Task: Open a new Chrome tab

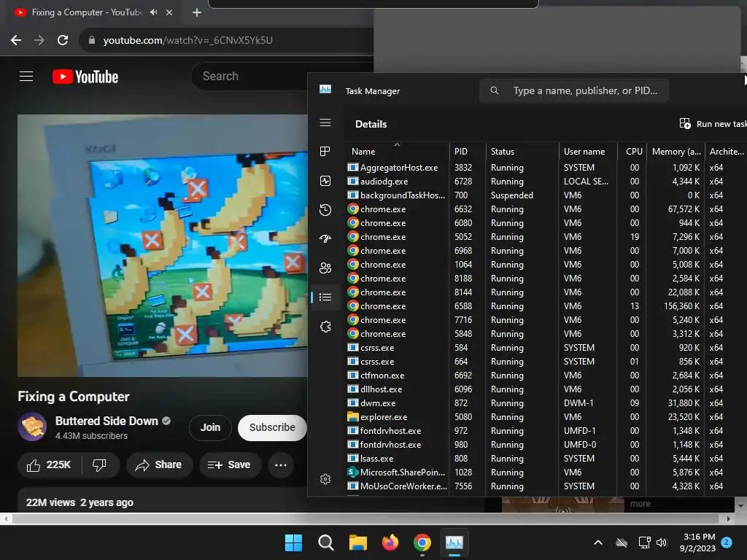Action: 197,12
